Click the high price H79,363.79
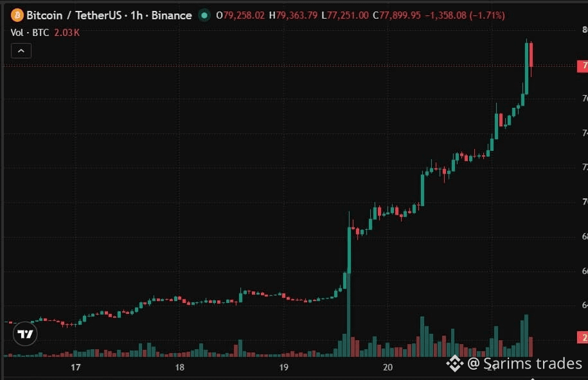 293,15
